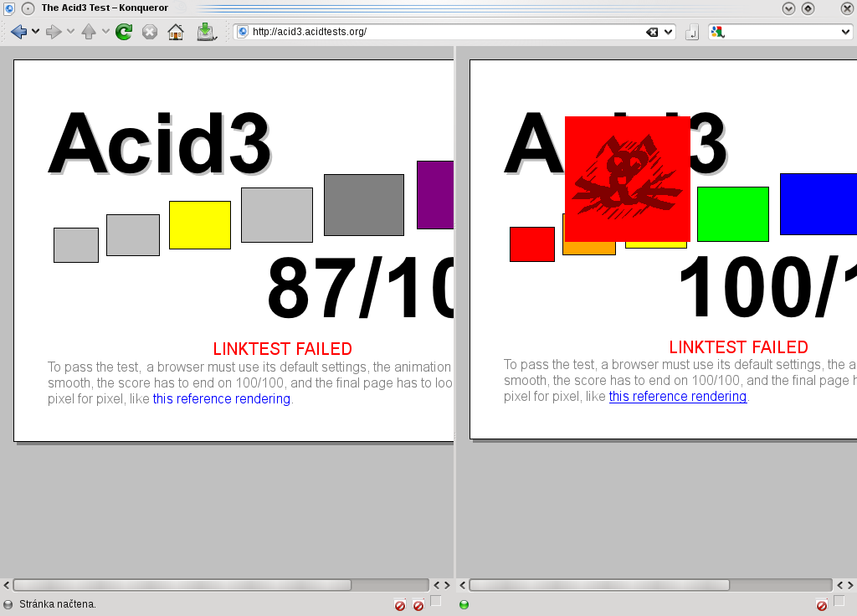Viewport: 857px width, 616px height.
Task: Click the purple box in the left pane
Action: 435,194
